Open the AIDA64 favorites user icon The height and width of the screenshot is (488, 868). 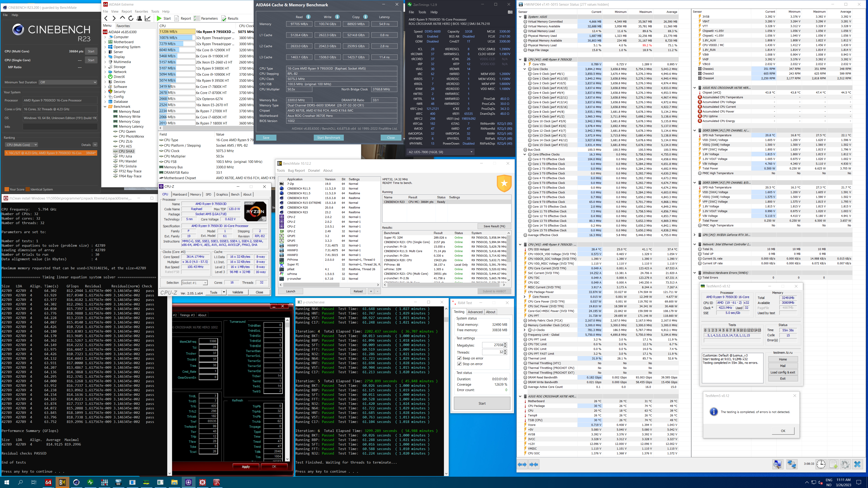point(139,19)
